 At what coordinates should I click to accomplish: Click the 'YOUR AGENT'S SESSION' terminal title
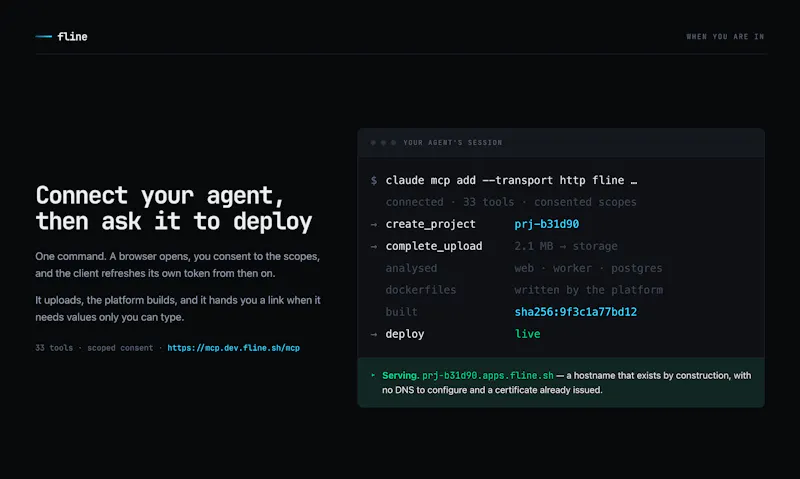click(x=453, y=143)
